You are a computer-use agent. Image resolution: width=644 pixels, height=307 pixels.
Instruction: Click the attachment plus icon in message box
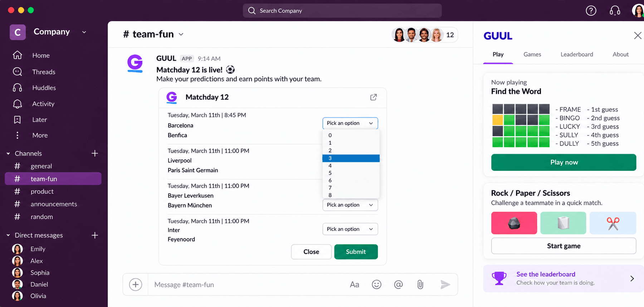tap(135, 284)
